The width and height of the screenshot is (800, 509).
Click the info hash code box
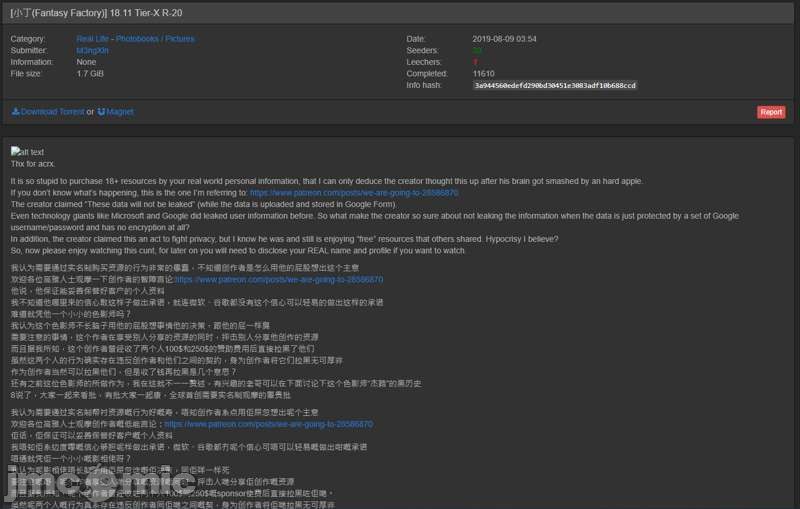pos(555,86)
